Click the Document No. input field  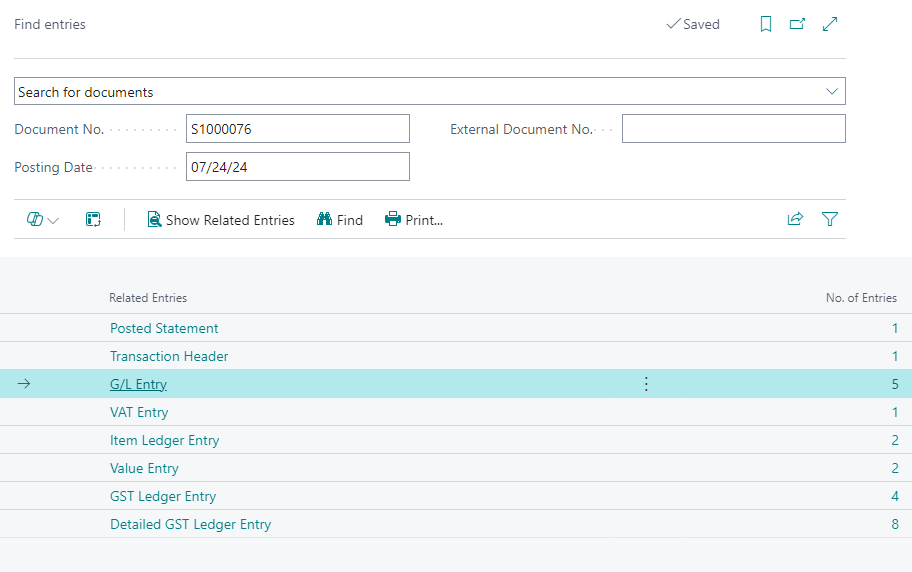[298, 129]
